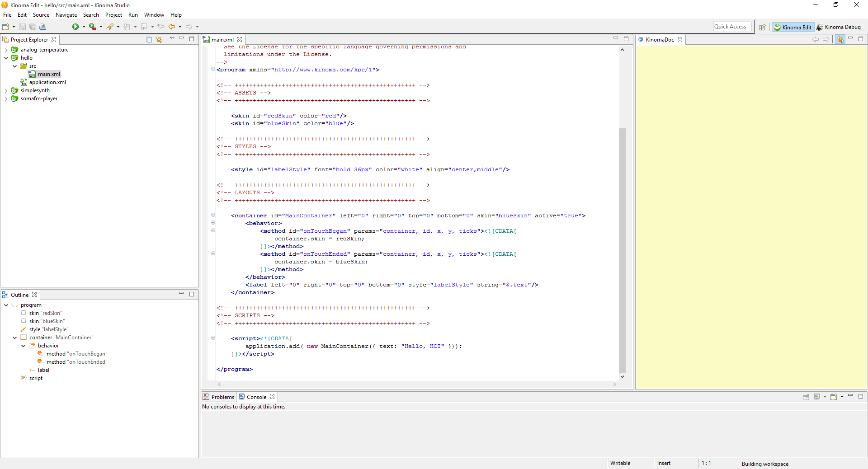Click the Print icon in toolbar
Screen dimensions: 868x469
(x=43, y=27)
